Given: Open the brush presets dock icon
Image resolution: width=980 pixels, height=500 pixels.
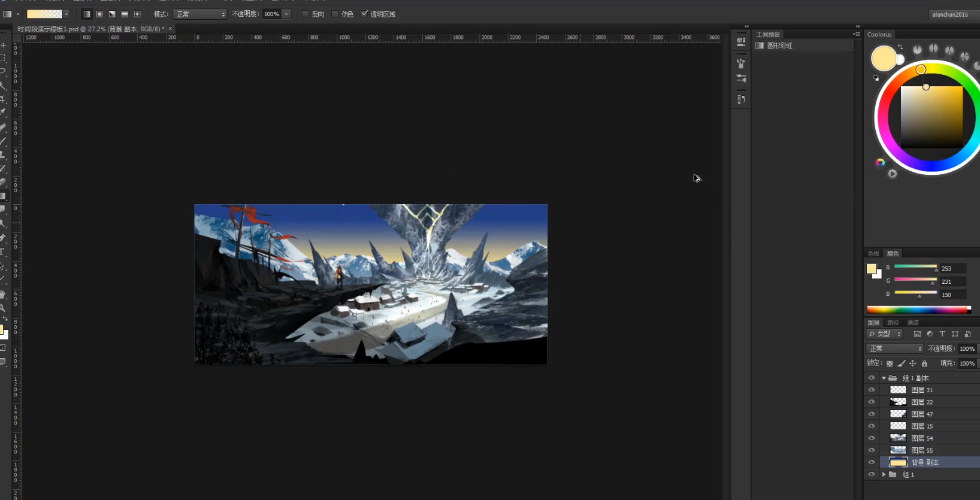Looking at the screenshot, I should click(x=741, y=63).
